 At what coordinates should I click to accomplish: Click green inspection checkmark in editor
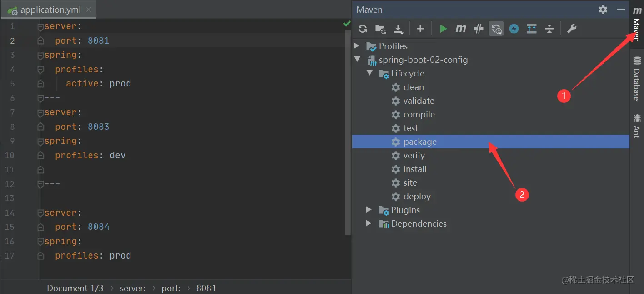coord(347,23)
